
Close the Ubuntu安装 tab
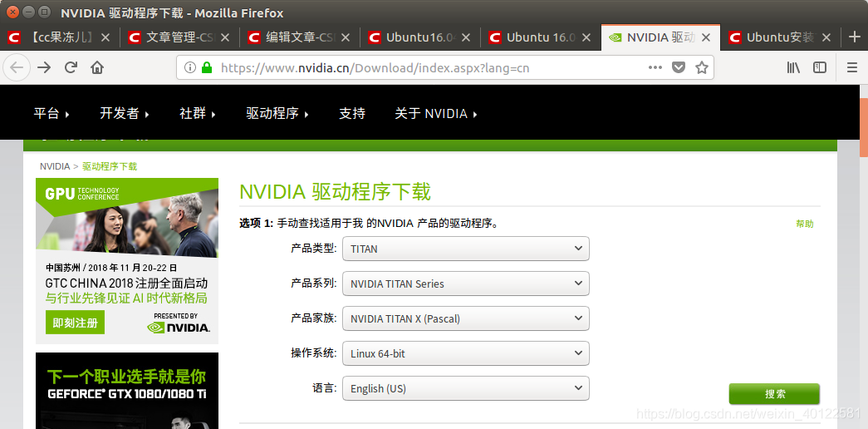[826, 37]
